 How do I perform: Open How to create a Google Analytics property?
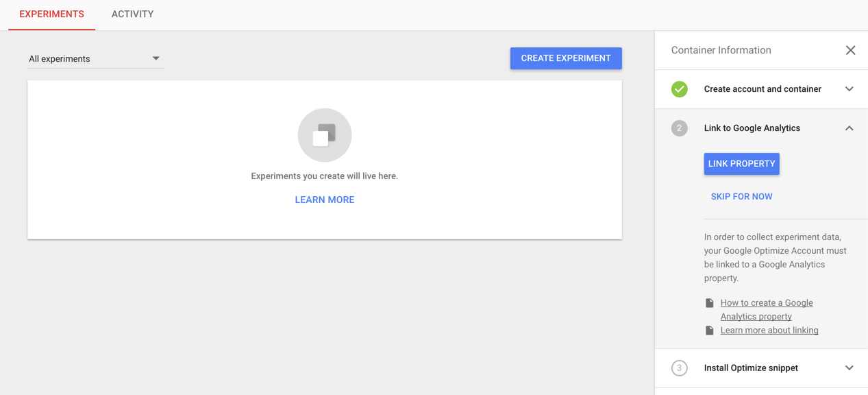767,309
